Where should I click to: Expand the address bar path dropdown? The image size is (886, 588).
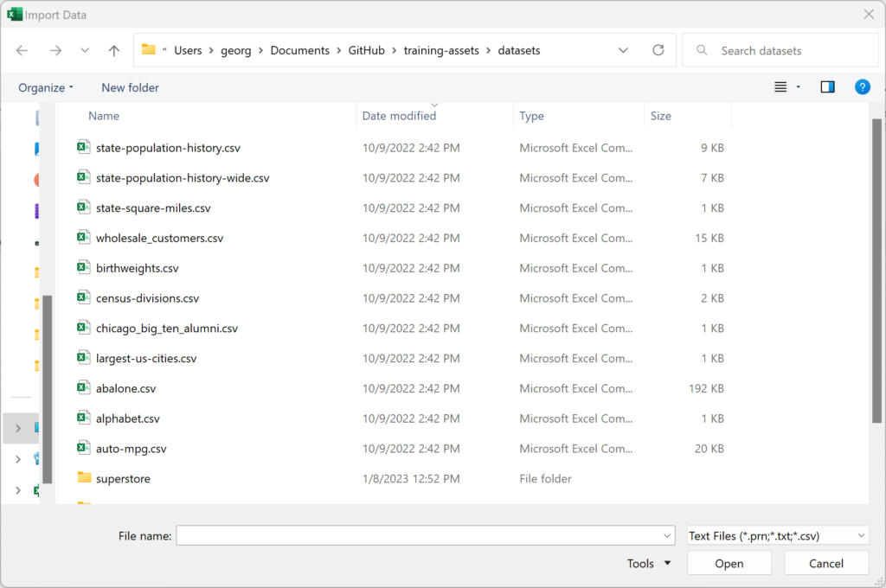623,51
